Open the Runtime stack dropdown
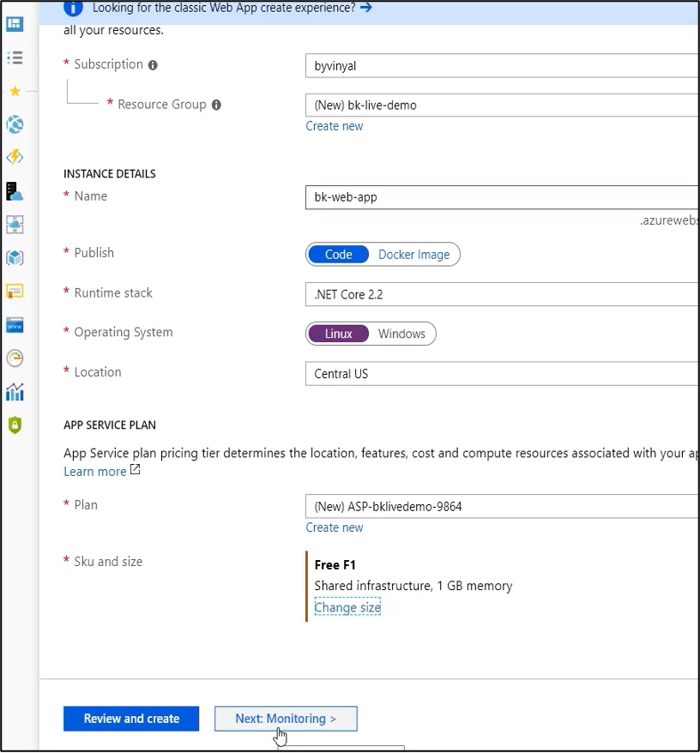700x753 pixels. (x=502, y=294)
